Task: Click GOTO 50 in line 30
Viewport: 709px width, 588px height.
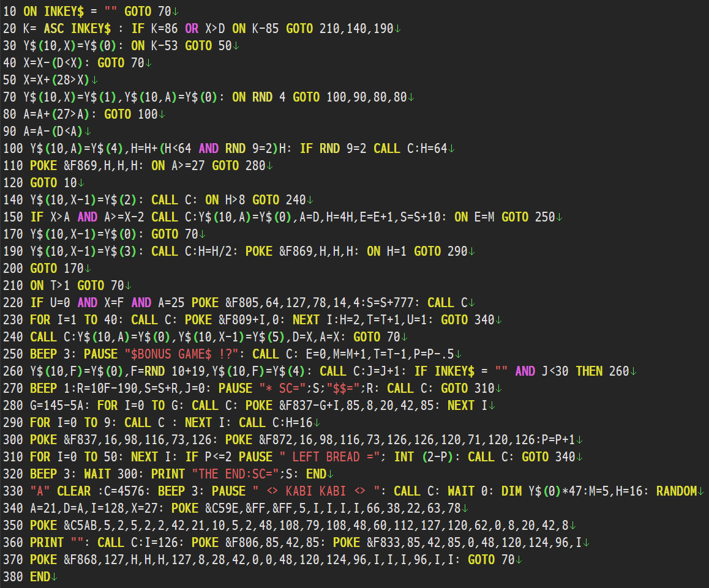Action: 208,46
